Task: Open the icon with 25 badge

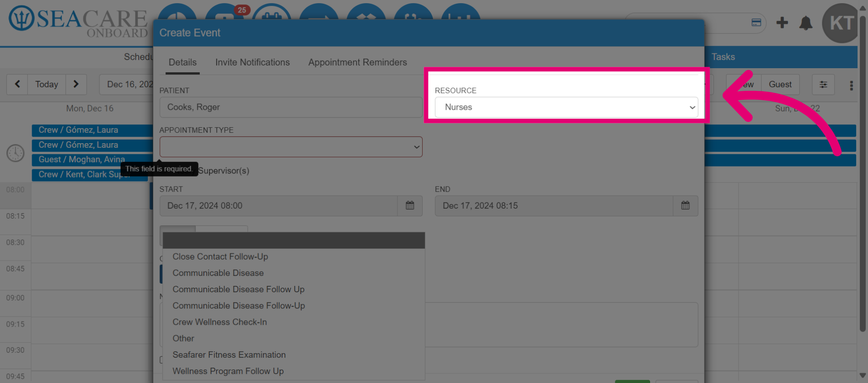Action: click(x=225, y=12)
